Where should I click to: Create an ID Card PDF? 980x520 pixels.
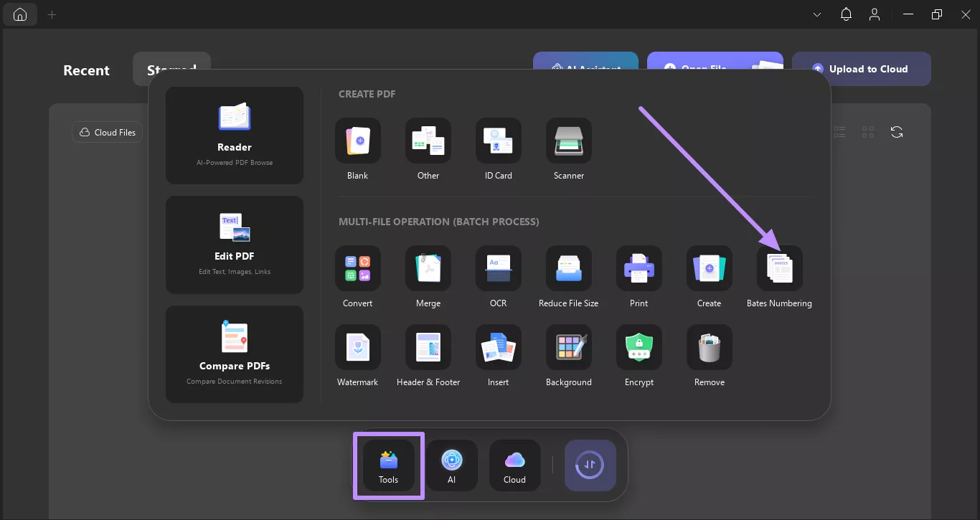498,141
